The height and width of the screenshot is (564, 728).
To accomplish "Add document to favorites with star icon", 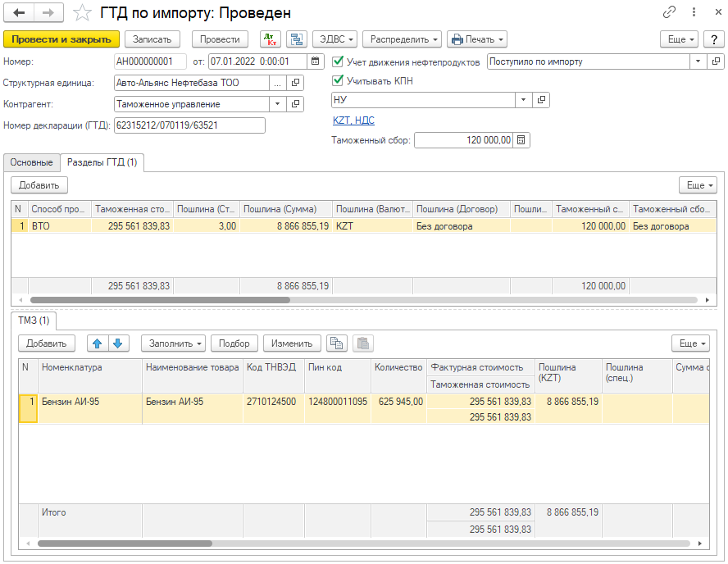I will pos(82,13).
